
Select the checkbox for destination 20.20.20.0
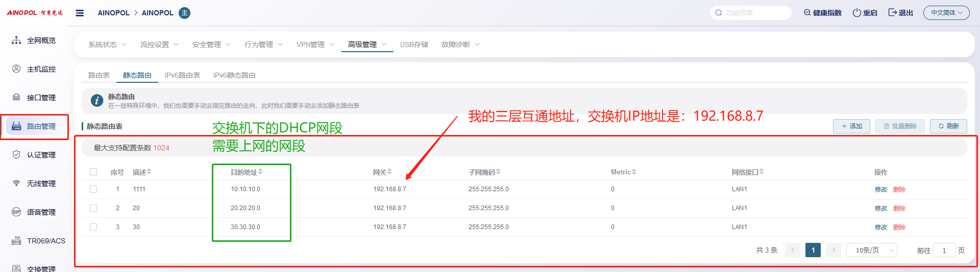pos(93,208)
